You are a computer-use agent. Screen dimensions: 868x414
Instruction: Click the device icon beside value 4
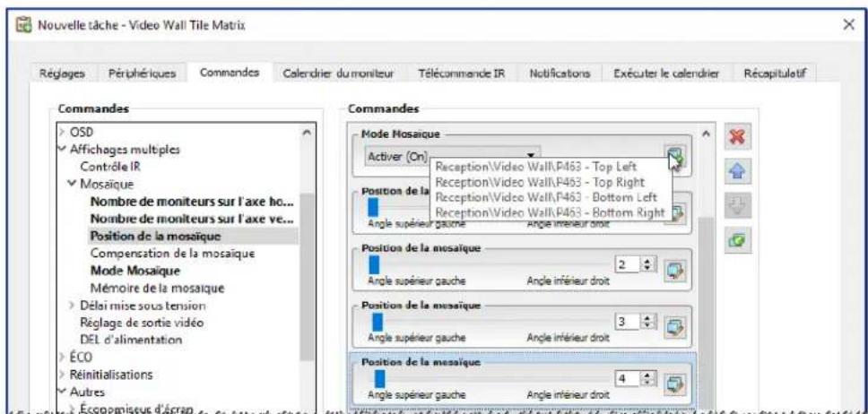tap(675, 383)
